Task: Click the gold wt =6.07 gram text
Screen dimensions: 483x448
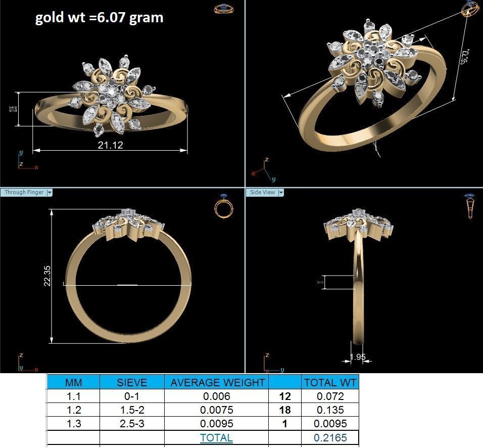Action: [x=99, y=17]
